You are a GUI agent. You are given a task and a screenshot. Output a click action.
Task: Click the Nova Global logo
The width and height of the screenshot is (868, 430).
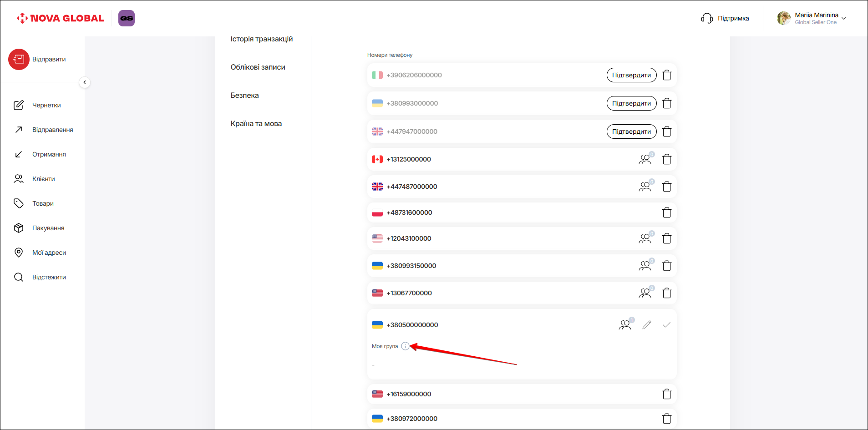pyautogui.click(x=61, y=18)
